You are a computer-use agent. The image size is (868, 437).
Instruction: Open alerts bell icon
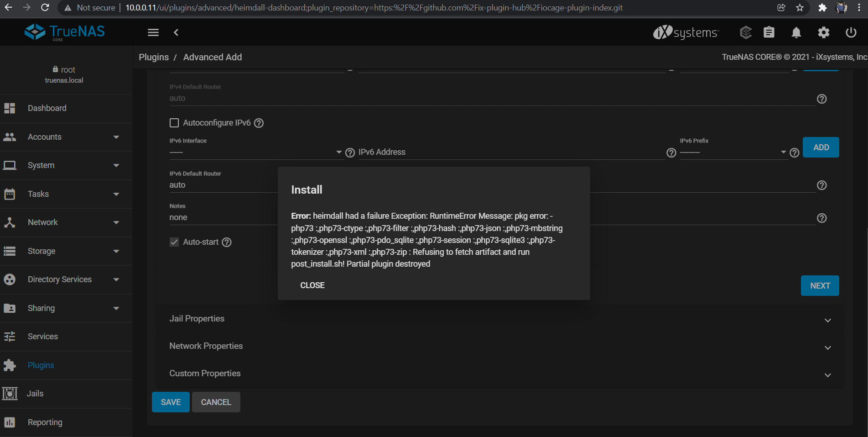point(796,32)
